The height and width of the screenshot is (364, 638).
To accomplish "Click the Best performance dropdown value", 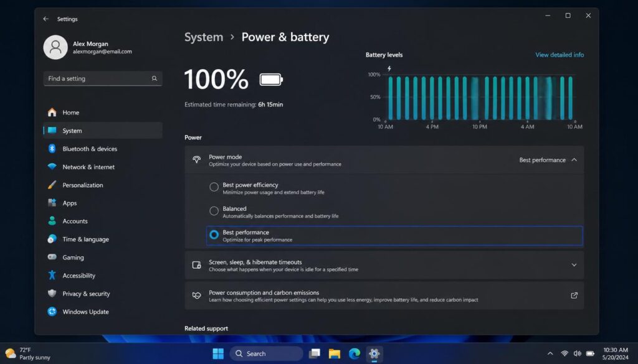I will (x=543, y=160).
